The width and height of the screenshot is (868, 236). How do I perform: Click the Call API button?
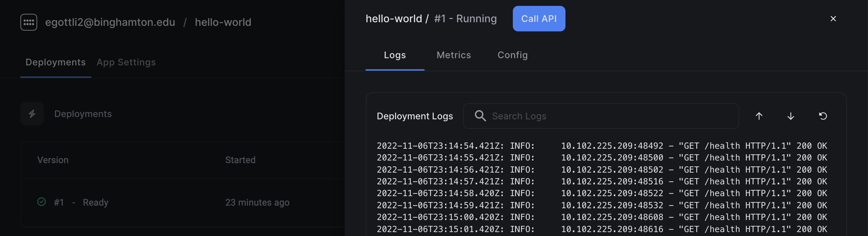(x=539, y=19)
